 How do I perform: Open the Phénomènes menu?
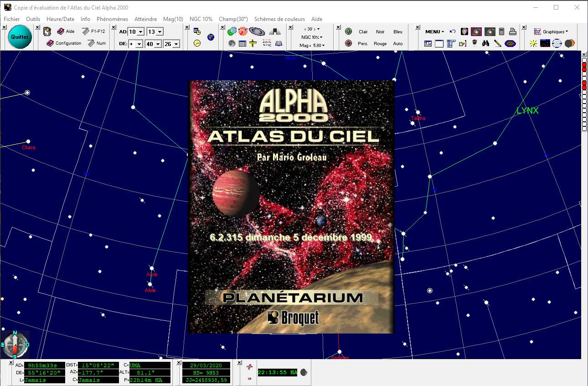tap(112, 19)
